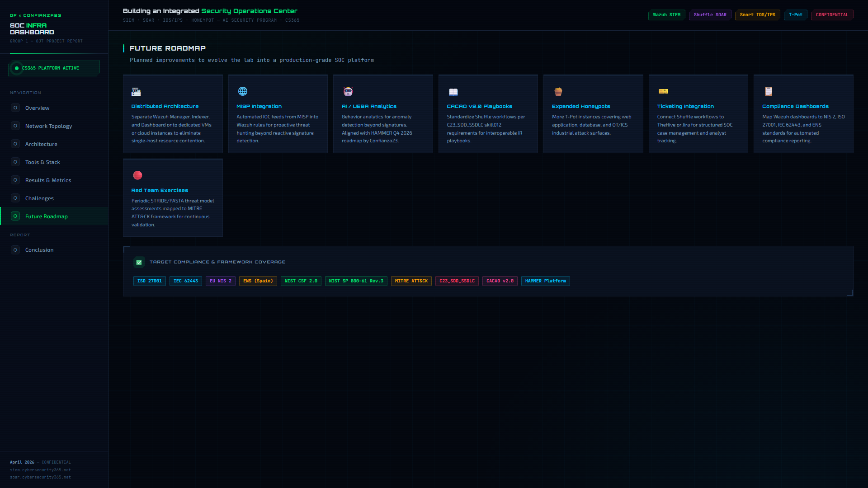Check the Target Compliance & Framework Coverage checkbox
Screen dimensions: 868x488
pos(139,262)
